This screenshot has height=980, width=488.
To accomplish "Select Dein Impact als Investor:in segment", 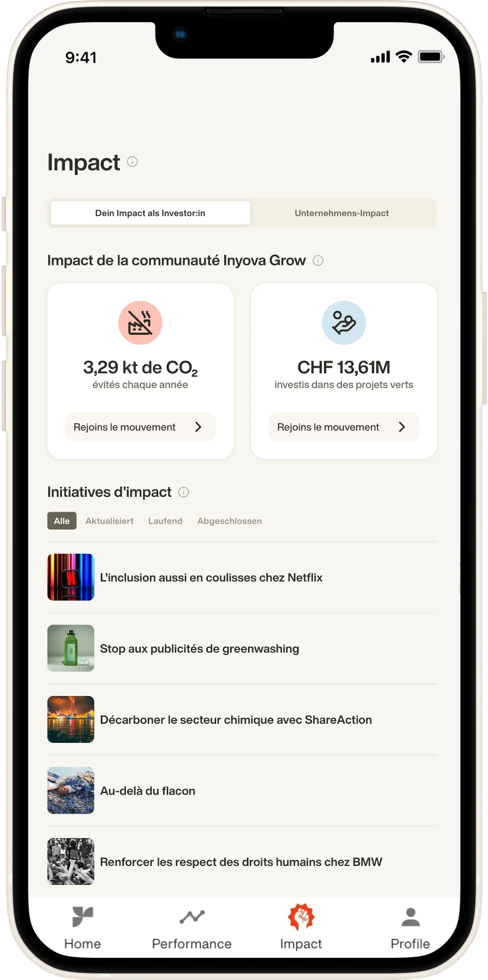I will [x=150, y=213].
